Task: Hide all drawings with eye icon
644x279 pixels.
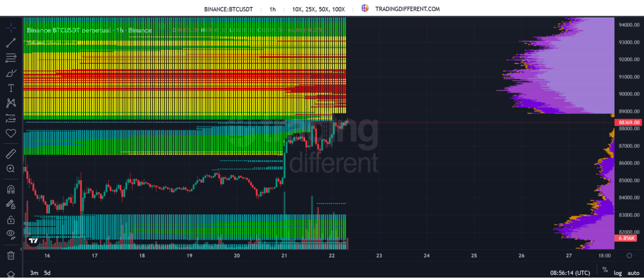Action: (x=11, y=234)
